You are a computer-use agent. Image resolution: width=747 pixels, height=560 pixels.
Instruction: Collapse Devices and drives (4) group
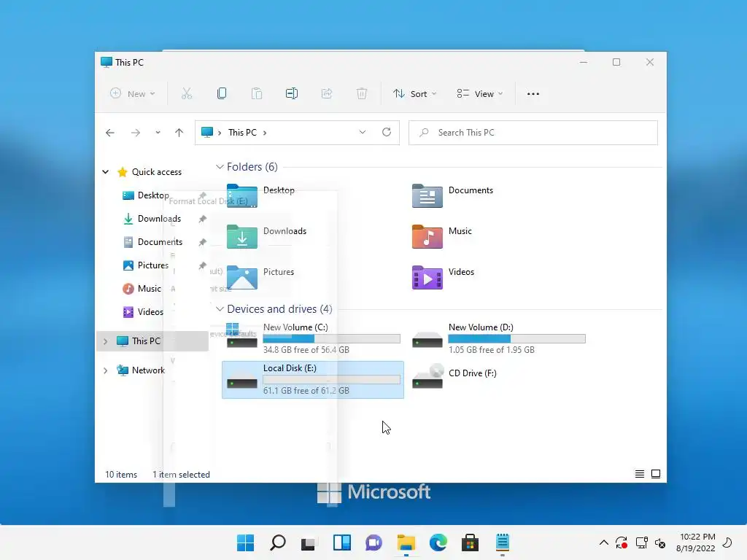[x=220, y=308]
